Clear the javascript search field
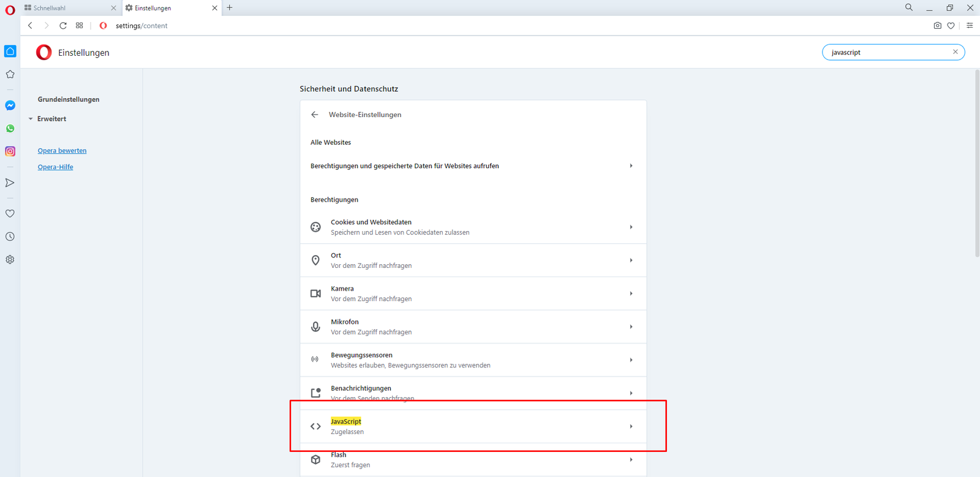Screen dimensions: 980x477 [955, 52]
